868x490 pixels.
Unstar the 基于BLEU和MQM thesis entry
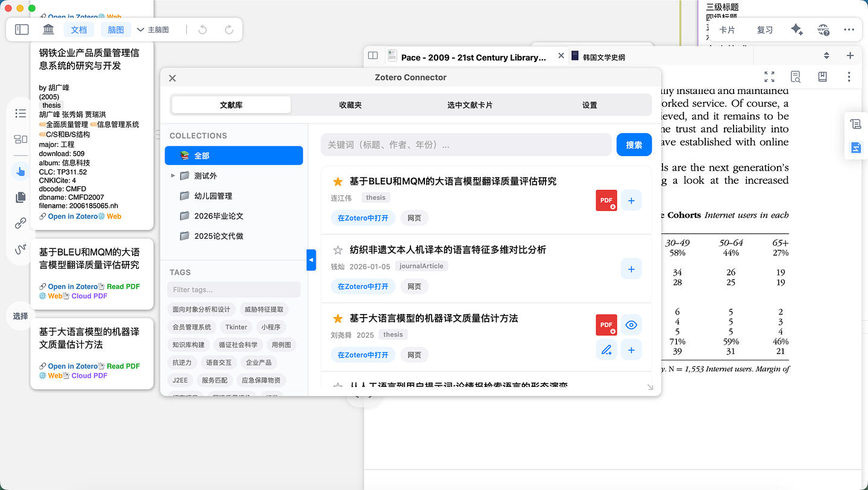point(338,181)
